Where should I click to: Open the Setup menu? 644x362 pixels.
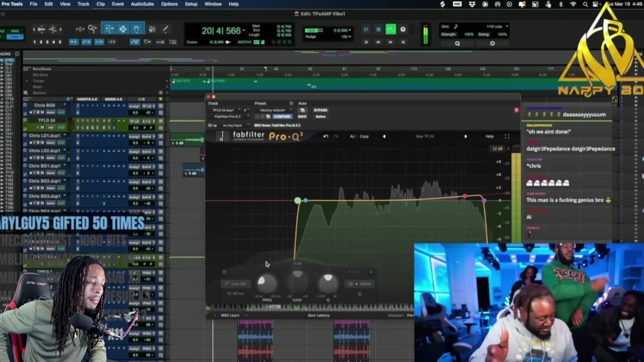click(191, 4)
